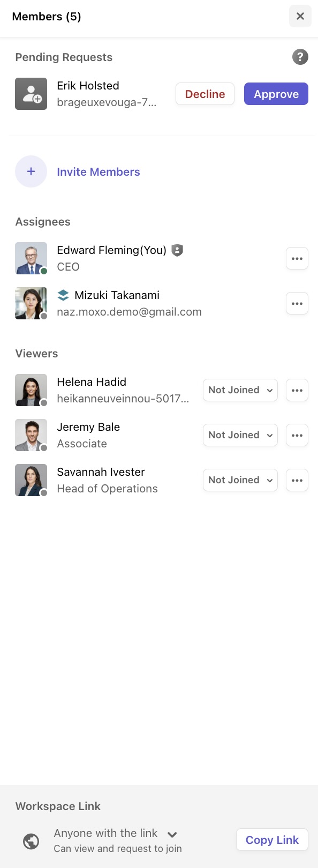
Task: Click Erik Holsted's pending request avatar icon
Action: pos(31,94)
